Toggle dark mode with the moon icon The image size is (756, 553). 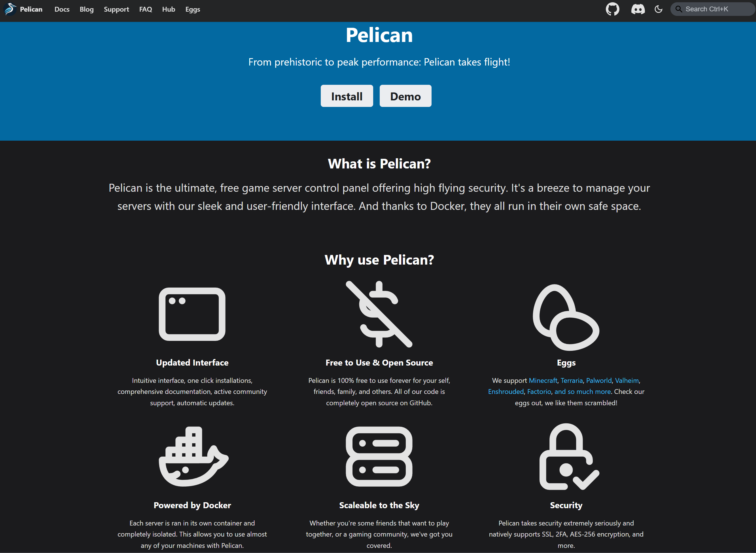pos(658,9)
